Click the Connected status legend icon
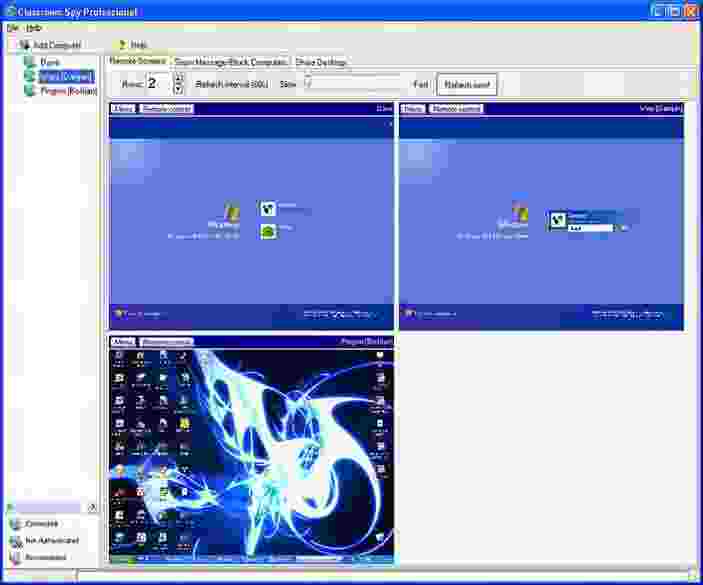Viewport: 703px width, 585px height. click(16, 524)
